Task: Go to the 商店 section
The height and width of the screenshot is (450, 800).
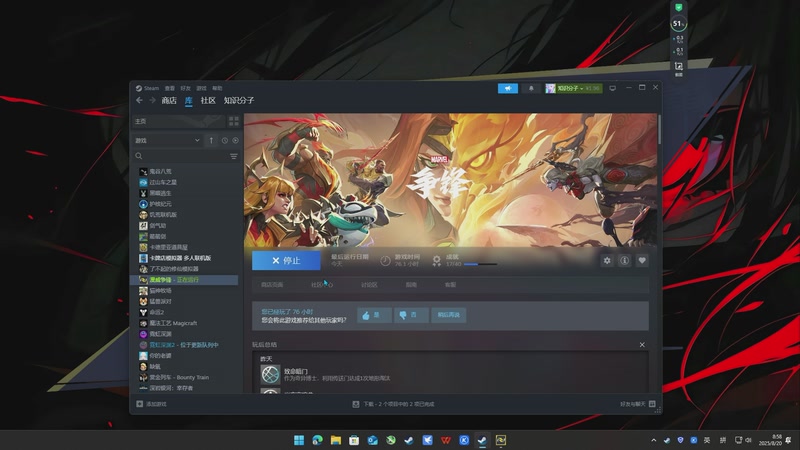Action: 169,101
